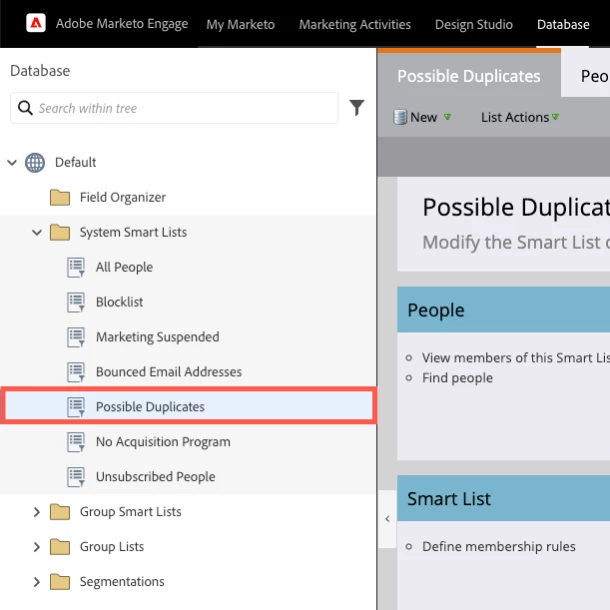Image resolution: width=610 pixels, height=610 pixels.
Task: Click the search magnifier icon
Action: point(25,108)
